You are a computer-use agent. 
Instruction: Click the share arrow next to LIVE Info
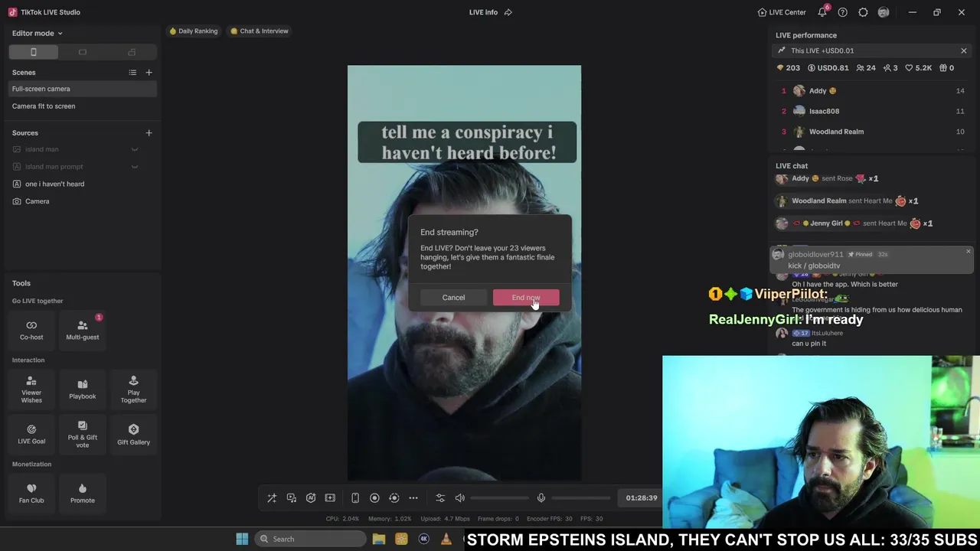point(508,12)
